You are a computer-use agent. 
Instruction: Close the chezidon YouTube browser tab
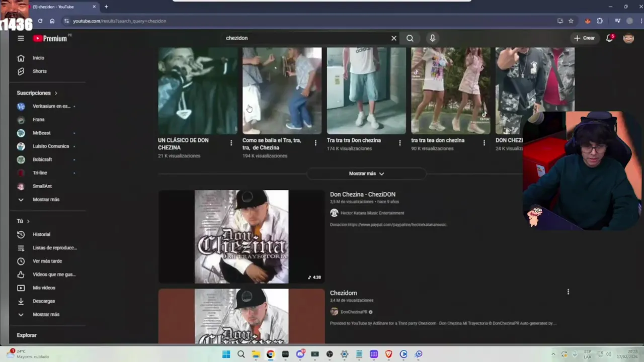pos(94,7)
